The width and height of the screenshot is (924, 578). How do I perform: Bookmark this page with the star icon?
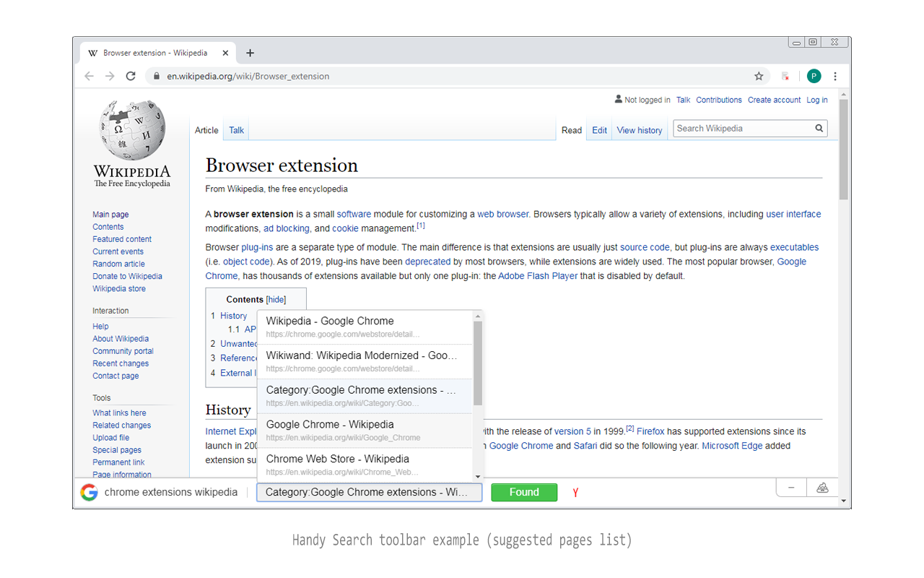pos(759,76)
